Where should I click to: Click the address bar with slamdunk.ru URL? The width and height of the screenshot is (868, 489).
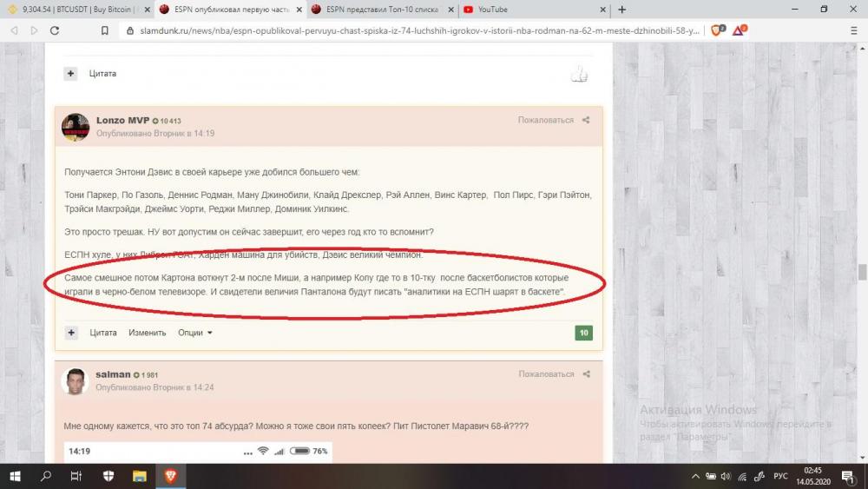(408, 30)
